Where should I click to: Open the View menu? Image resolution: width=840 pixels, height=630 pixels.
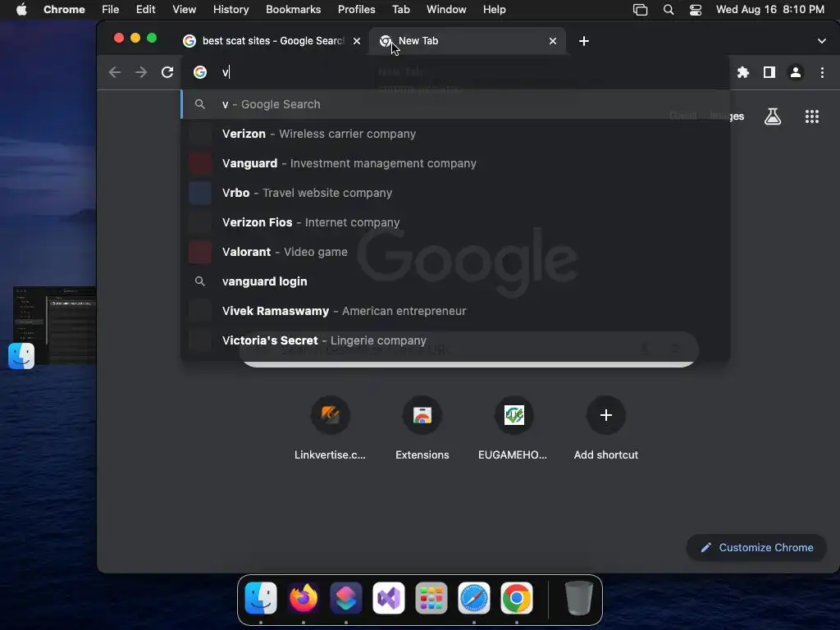pyautogui.click(x=185, y=10)
